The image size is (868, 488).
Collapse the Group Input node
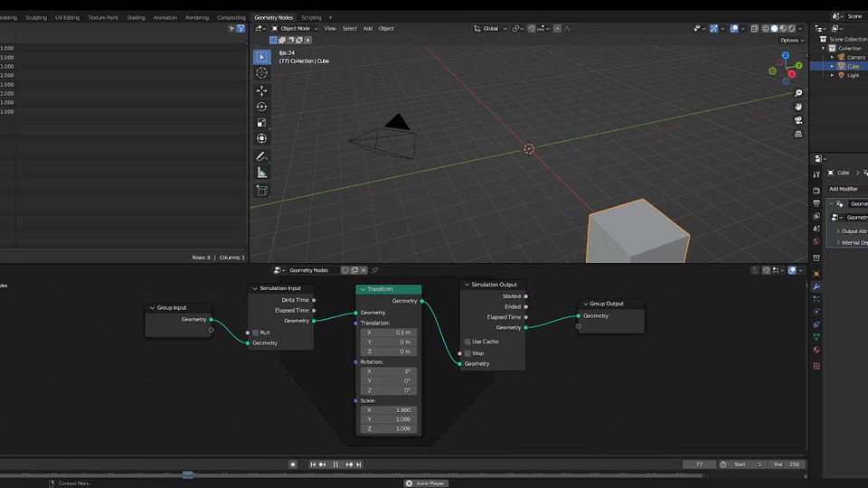pos(152,308)
